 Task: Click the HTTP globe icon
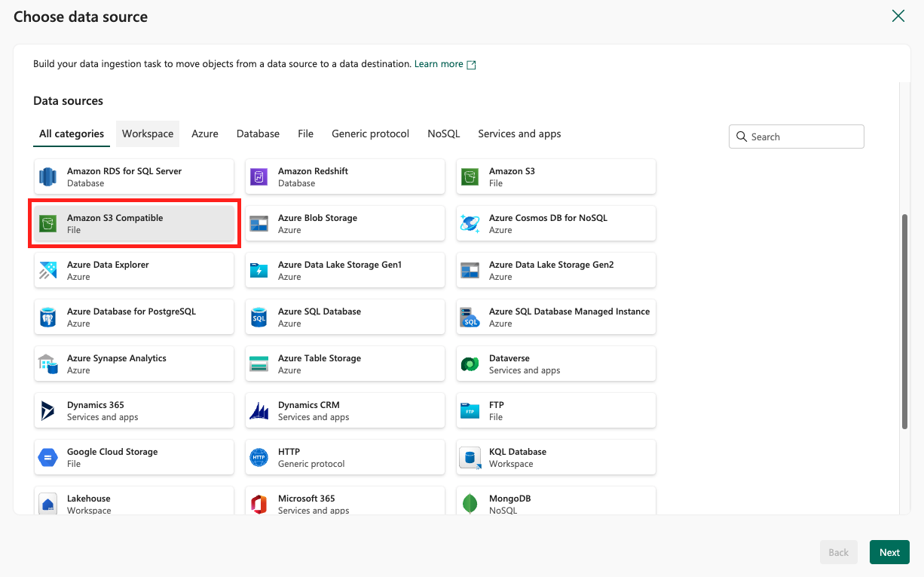[259, 458]
